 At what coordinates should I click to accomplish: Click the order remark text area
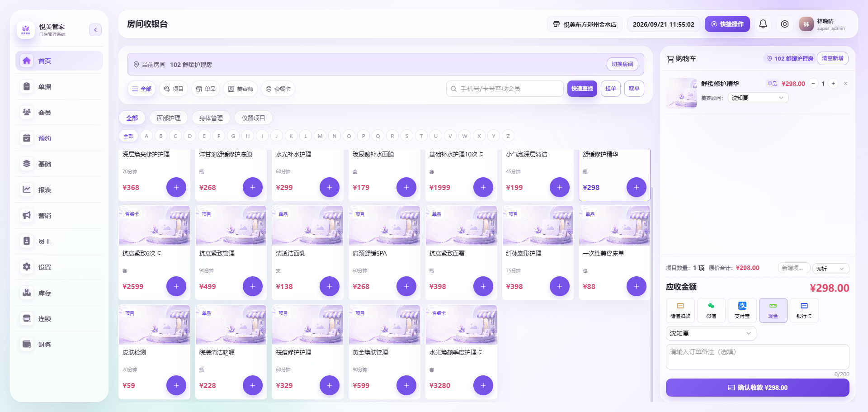758,357
